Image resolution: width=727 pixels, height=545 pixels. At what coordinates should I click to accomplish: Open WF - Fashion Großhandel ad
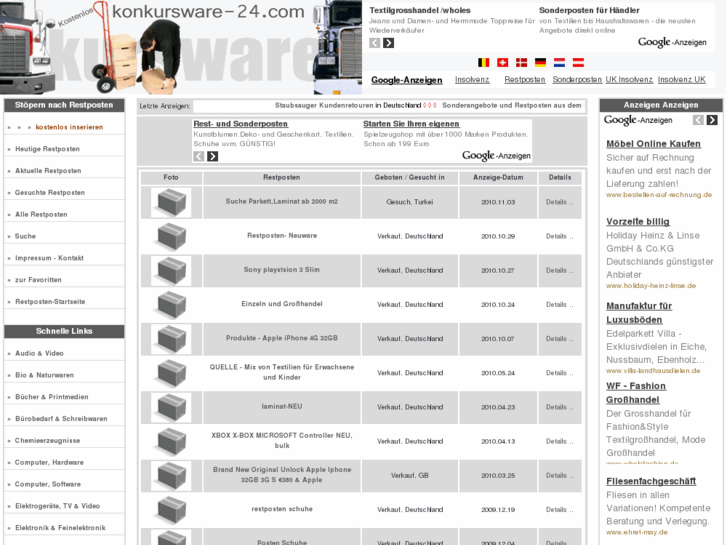(x=636, y=393)
